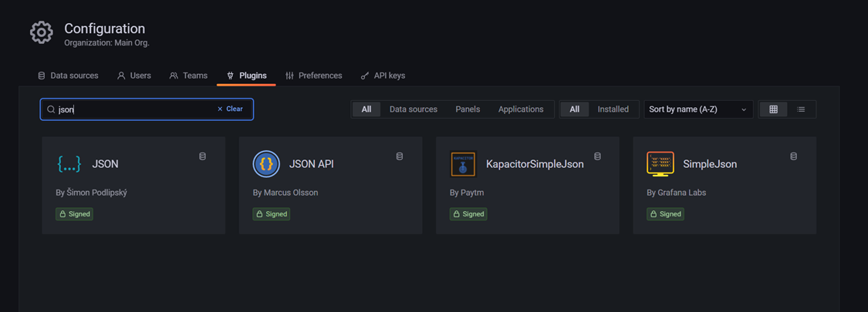Click the 'Configuration' page heading
The image size is (868, 312).
coord(105,29)
